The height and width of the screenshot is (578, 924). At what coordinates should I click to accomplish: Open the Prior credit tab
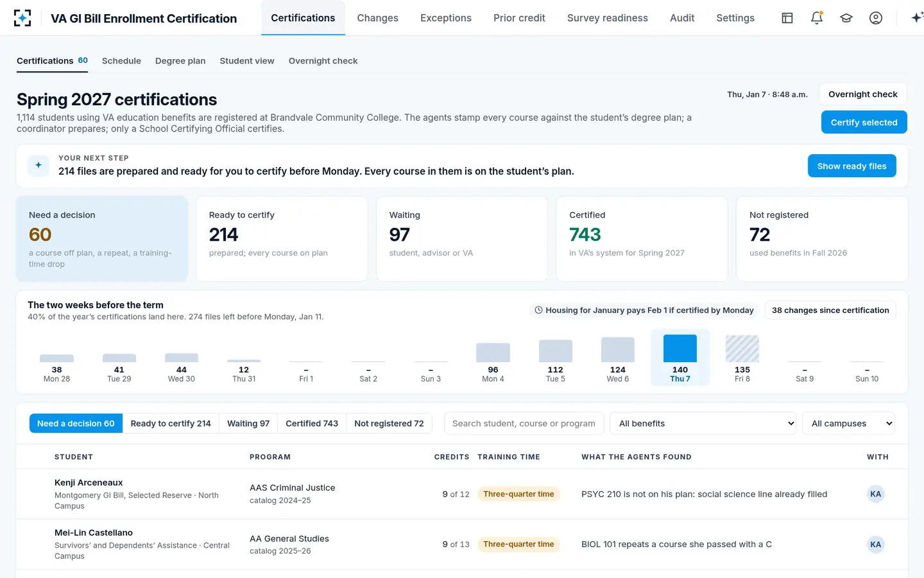coord(519,18)
